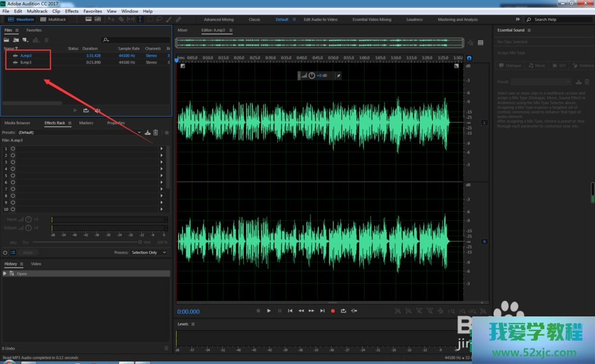
Task: Toggle Loop Playback in transport
Action: (343, 310)
